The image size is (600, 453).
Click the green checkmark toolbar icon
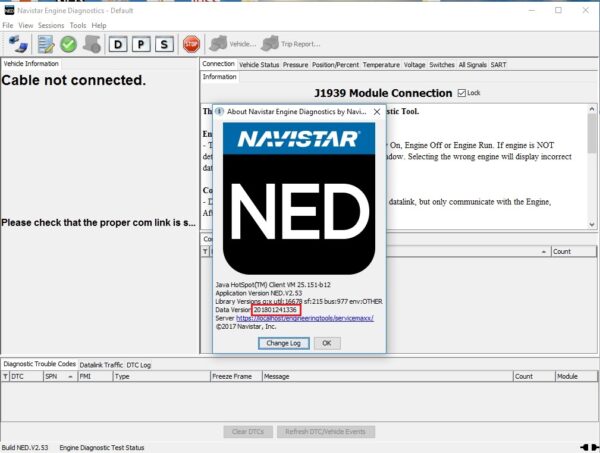[68, 44]
